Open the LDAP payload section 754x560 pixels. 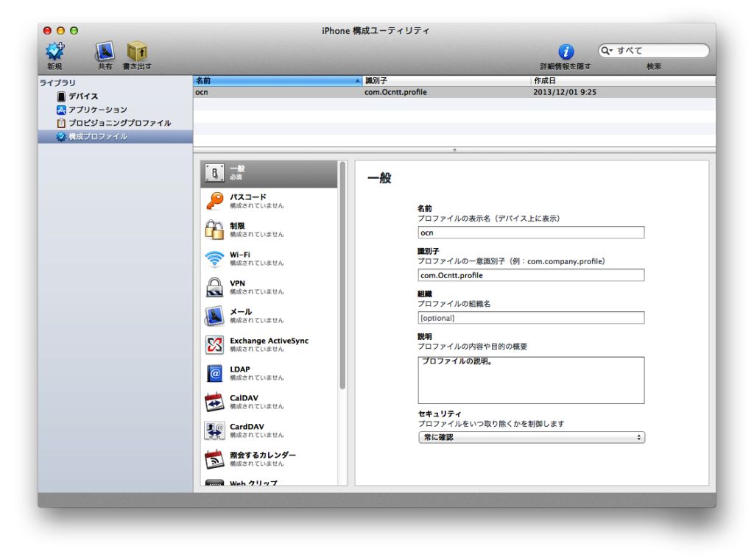(x=269, y=373)
